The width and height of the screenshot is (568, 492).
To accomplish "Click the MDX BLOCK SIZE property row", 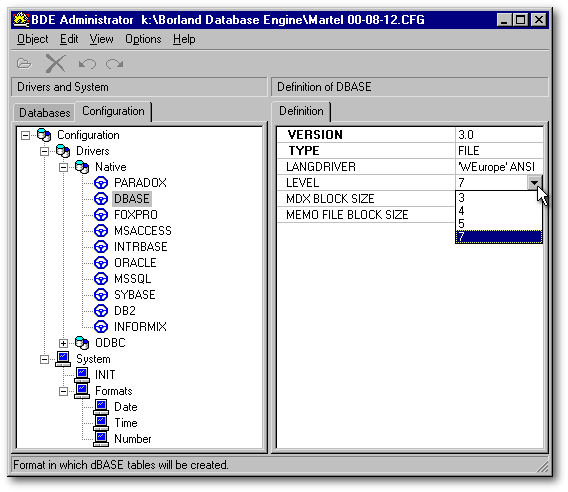I will [366, 199].
